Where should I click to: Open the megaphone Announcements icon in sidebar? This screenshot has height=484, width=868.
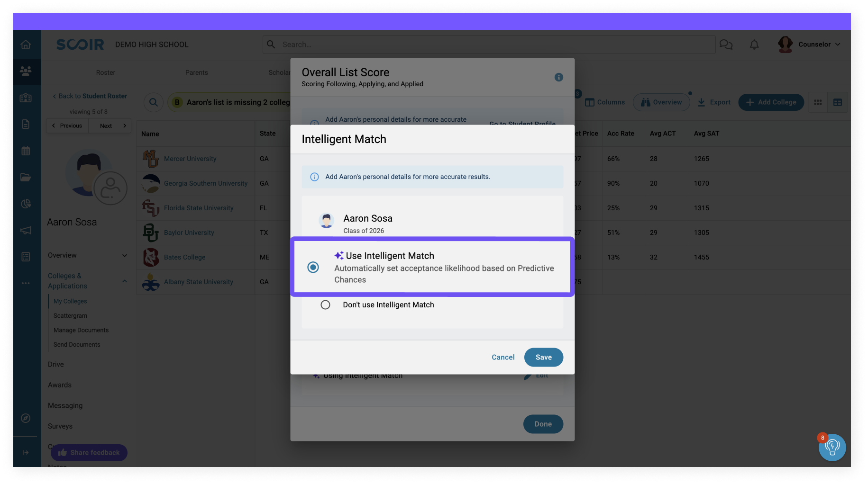[26, 230]
